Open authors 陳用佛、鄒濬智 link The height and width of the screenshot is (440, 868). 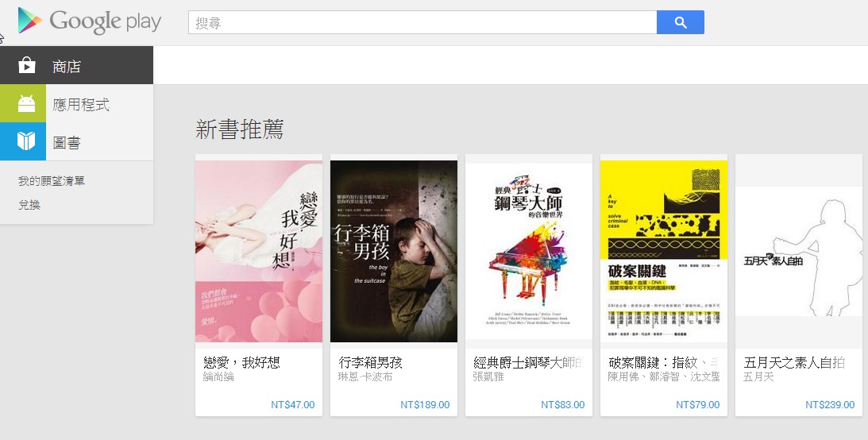[x=664, y=377]
